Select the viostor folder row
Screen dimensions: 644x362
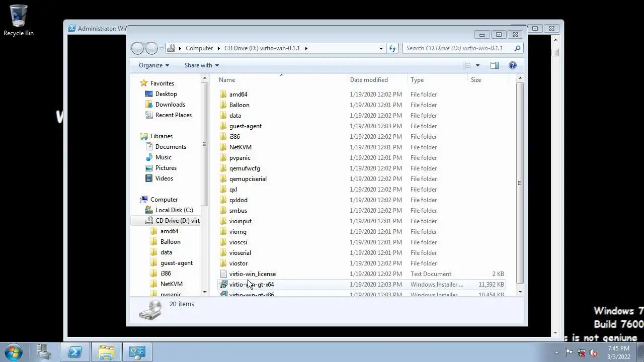[x=361, y=263]
